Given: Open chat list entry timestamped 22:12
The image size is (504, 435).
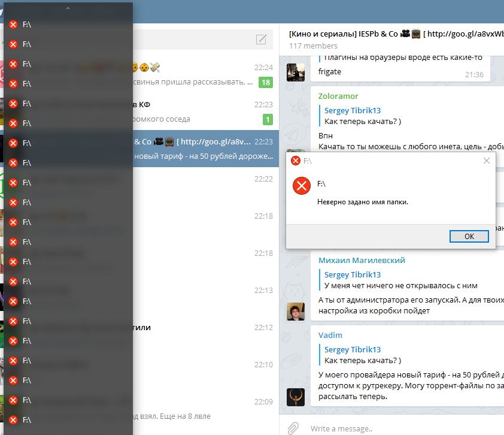Looking at the screenshot, I should click(206, 334).
